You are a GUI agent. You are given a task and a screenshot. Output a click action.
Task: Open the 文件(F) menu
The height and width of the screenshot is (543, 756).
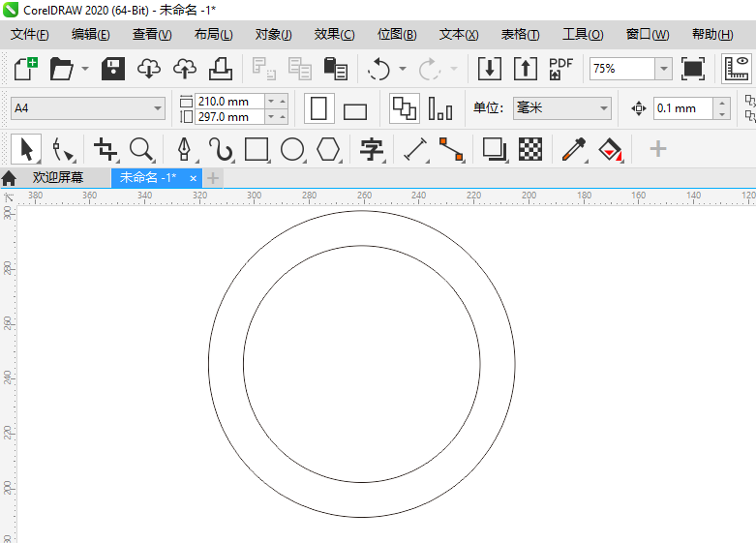point(29,34)
